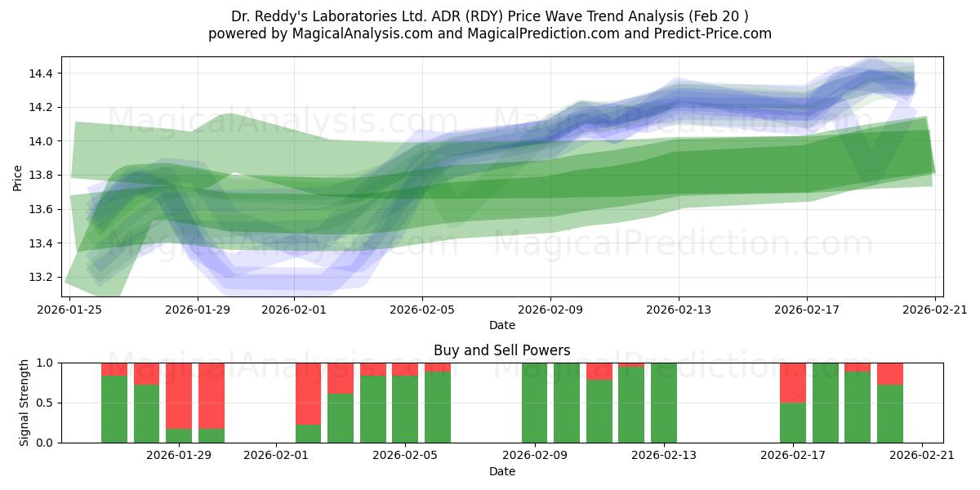Click the 14.2 price axis tick
980x490 pixels.
42,107
